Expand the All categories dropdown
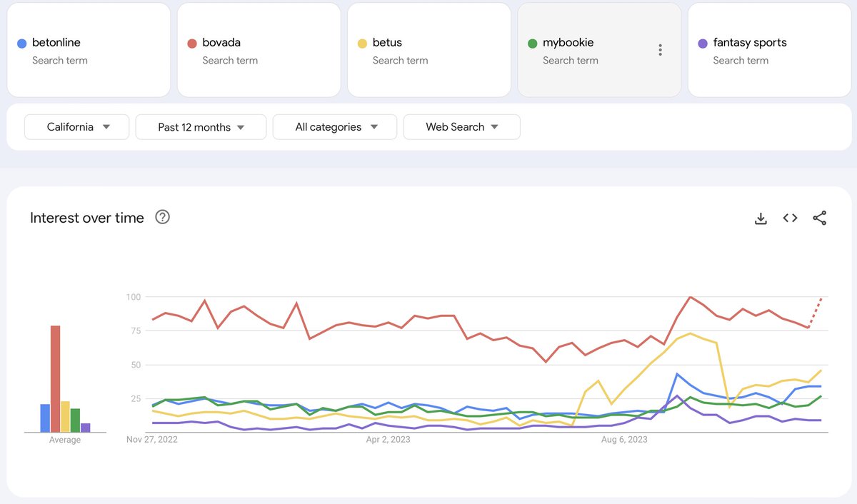Viewport: 857px width, 504px height. pyautogui.click(x=335, y=127)
